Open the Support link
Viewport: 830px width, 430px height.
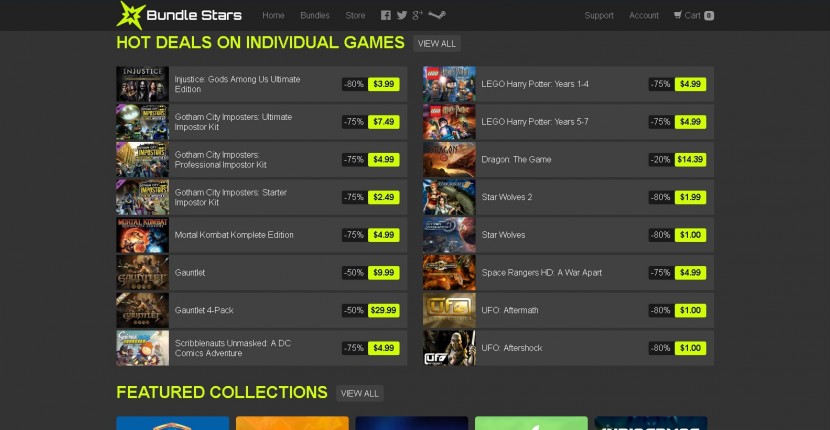pyautogui.click(x=599, y=15)
